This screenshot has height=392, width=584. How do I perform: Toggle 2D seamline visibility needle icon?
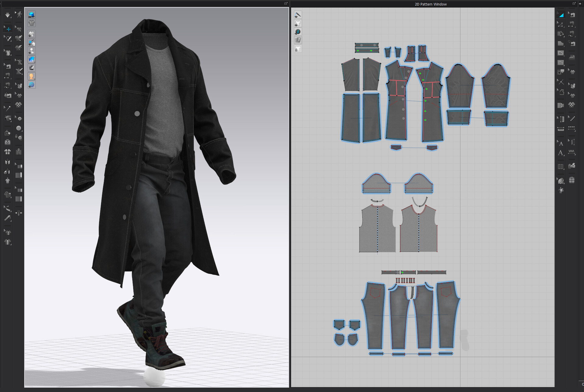click(298, 15)
